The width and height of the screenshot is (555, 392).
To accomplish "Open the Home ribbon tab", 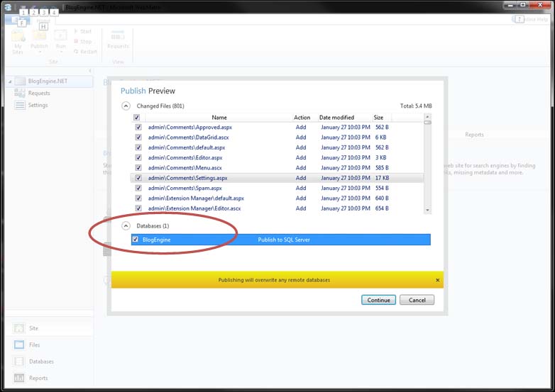I will pos(43,21).
